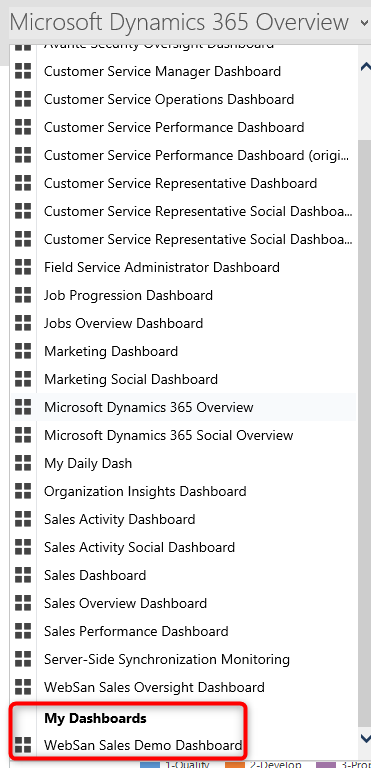Viewport: 371px width, 768px height.
Task: Click grid icon beside Sales Dashboard
Action: tap(23, 575)
